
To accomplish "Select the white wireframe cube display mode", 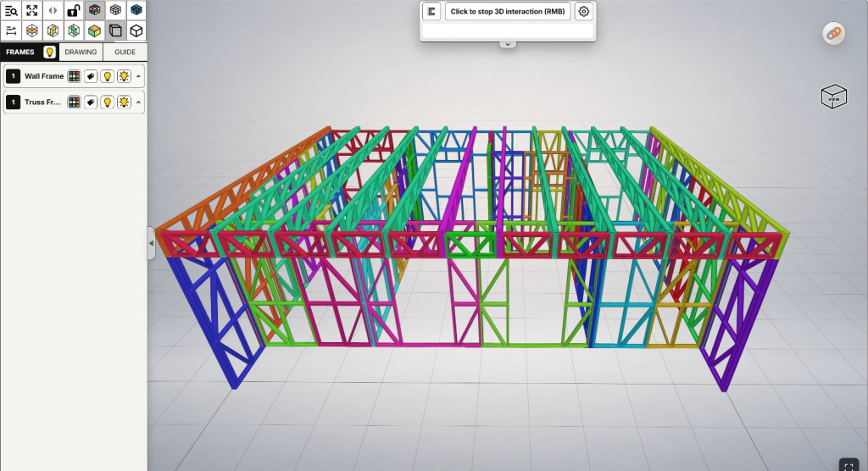I will click(x=115, y=10).
